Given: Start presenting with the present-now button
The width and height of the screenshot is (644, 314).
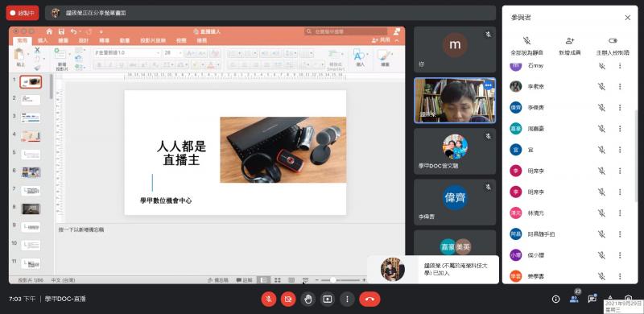Looking at the screenshot, I should (328, 300).
